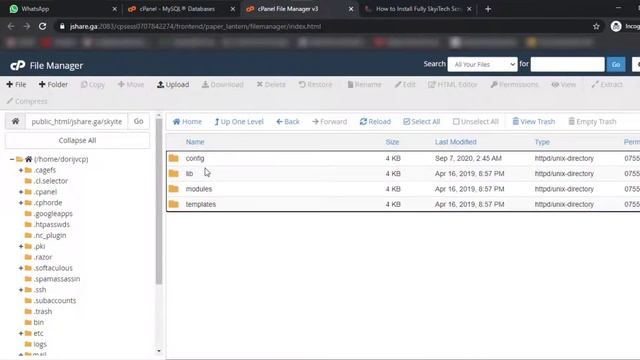The image size is (640, 360).
Task: Select the config folder row
Action: tap(403, 158)
